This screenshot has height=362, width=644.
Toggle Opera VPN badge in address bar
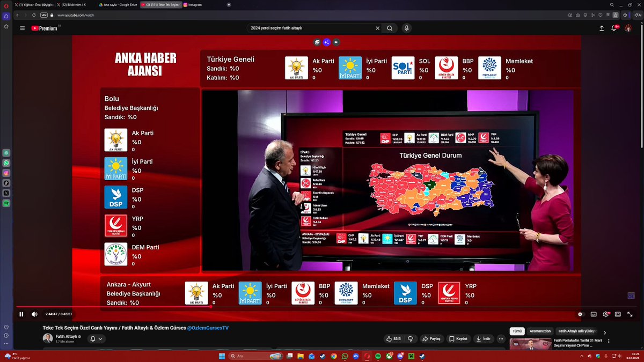pyautogui.click(x=44, y=16)
